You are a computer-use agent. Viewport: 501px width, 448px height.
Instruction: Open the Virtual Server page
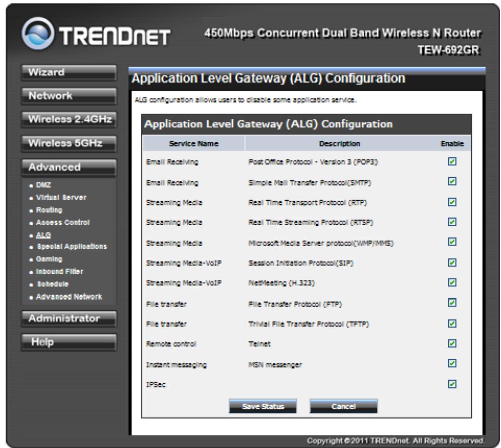coord(61,197)
